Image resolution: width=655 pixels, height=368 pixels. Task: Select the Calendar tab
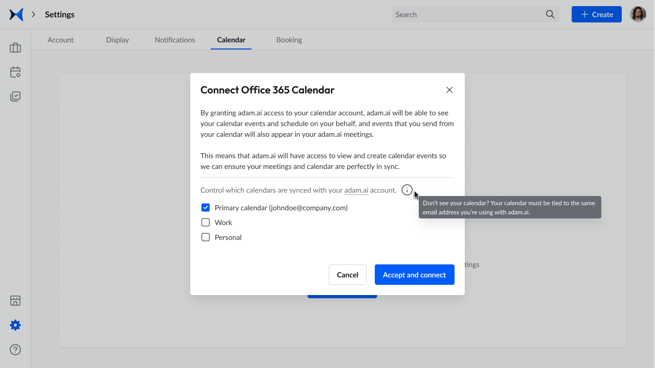click(231, 40)
